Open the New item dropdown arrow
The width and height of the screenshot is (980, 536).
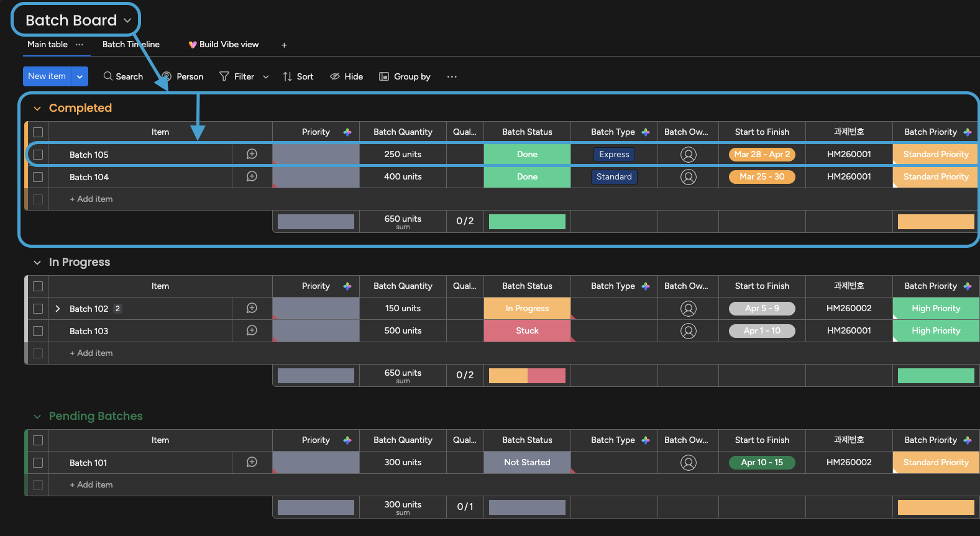point(80,76)
